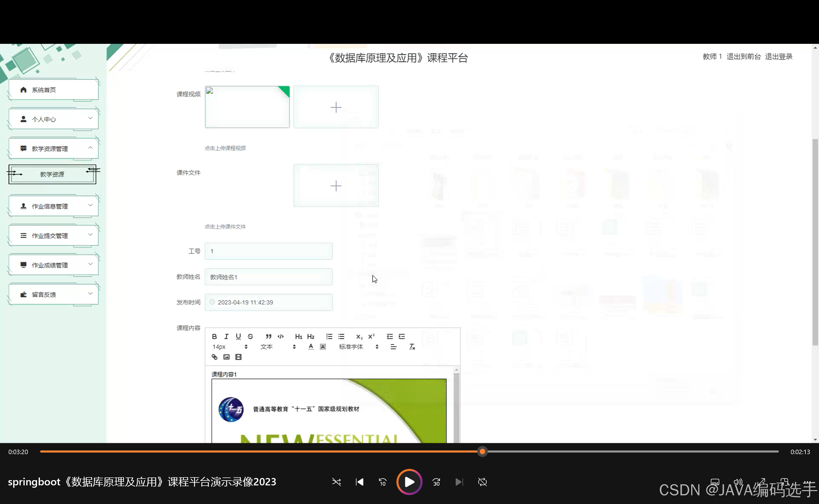Click the home icon beside 系统首页
This screenshot has width=819, height=504.
(23, 90)
